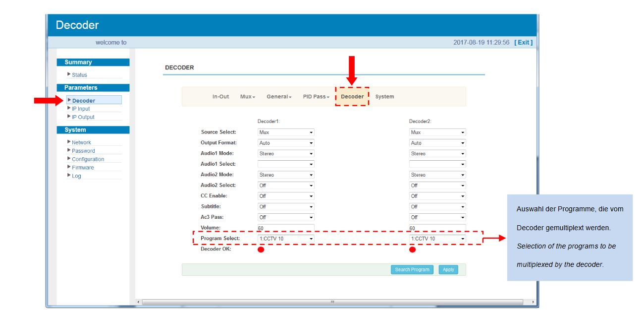Open Decoder2 Output Format dropdown
The width and height of the screenshot is (644, 315).
tap(437, 143)
